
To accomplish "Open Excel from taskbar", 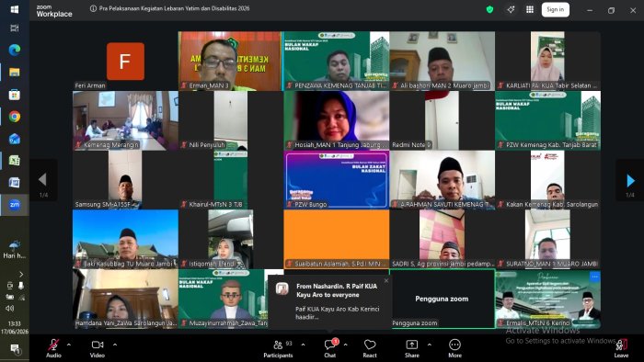I will (15, 161).
